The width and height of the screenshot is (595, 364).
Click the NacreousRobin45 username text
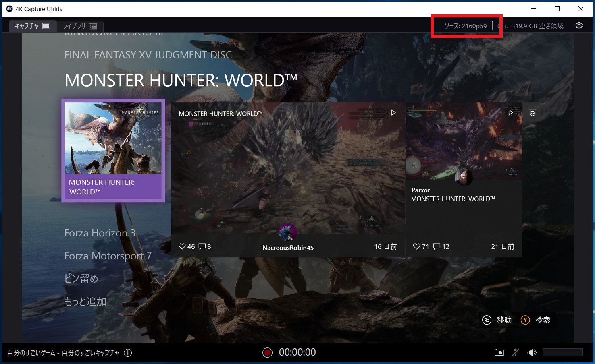click(x=288, y=248)
